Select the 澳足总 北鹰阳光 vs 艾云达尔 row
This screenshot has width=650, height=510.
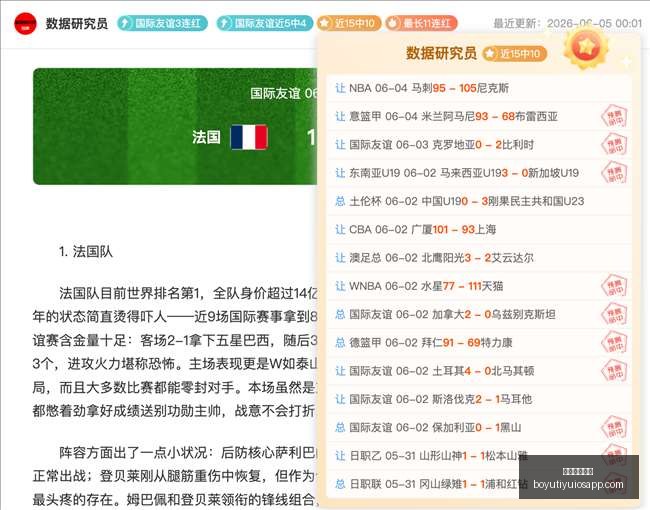(479, 258)
